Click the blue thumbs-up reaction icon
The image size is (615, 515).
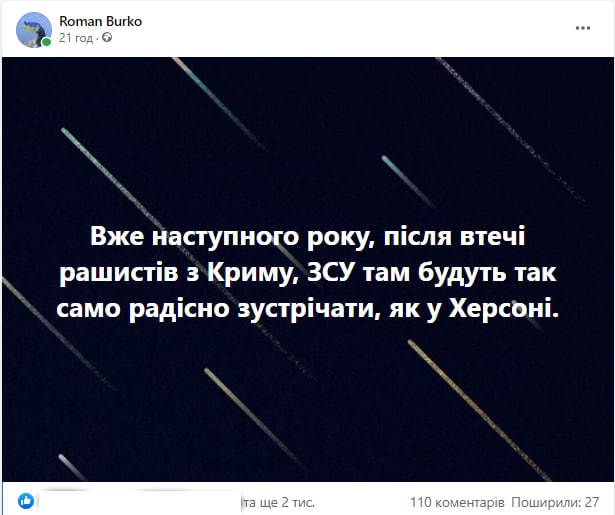pyautogui.click(x=26, y=501)
